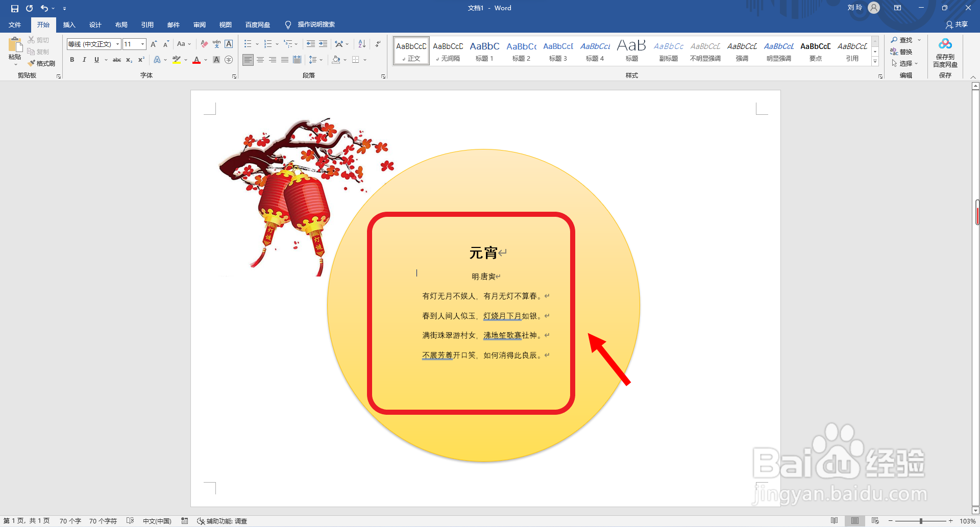Click the Save icon in quick access toolbar

click(x=14, y=8)
